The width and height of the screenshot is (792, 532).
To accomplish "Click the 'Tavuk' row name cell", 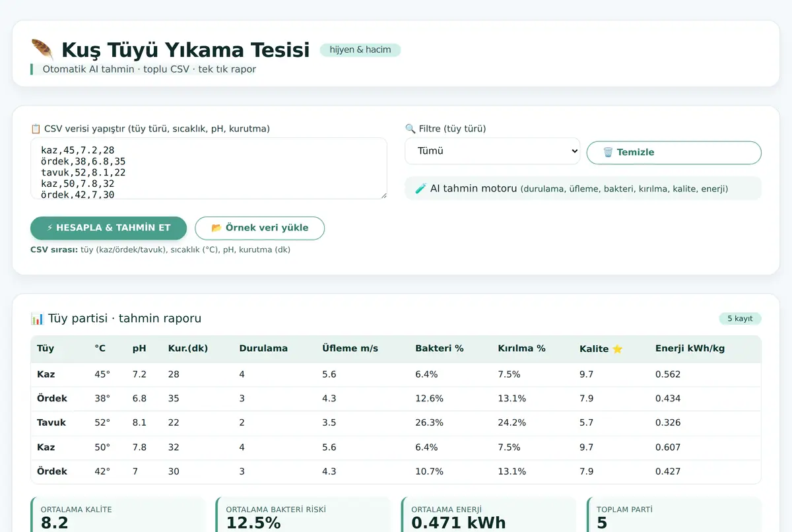I will pos(51,422).
